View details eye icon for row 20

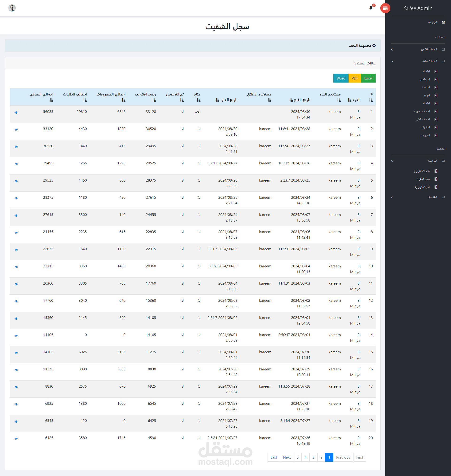coord(16,439)
